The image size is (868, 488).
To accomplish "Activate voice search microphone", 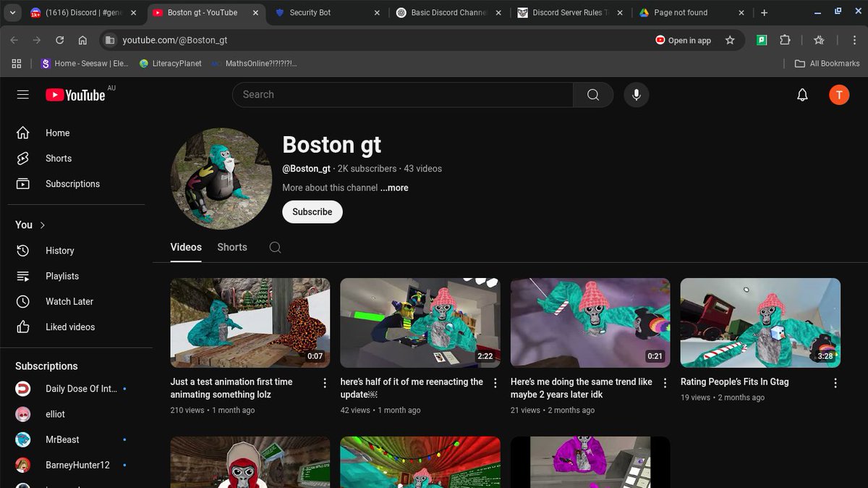I will click(x=636, y=95).
